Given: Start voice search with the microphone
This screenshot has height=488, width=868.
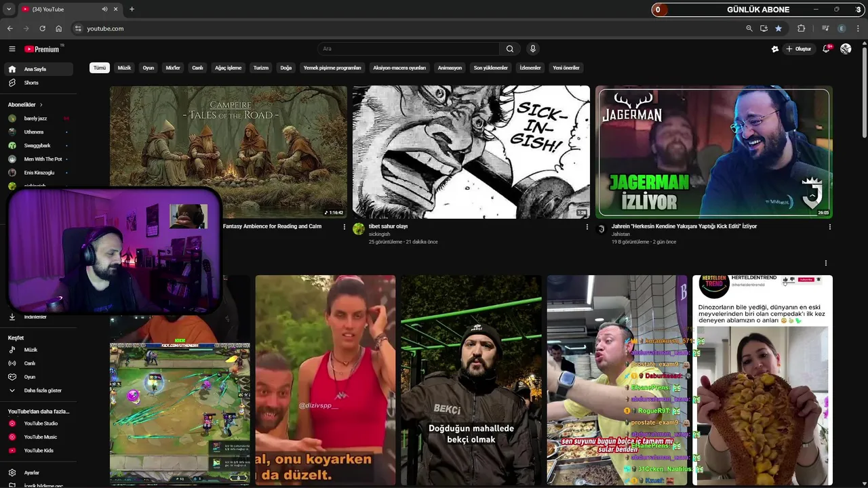Looking at the screenshot, I should point(533,49).
